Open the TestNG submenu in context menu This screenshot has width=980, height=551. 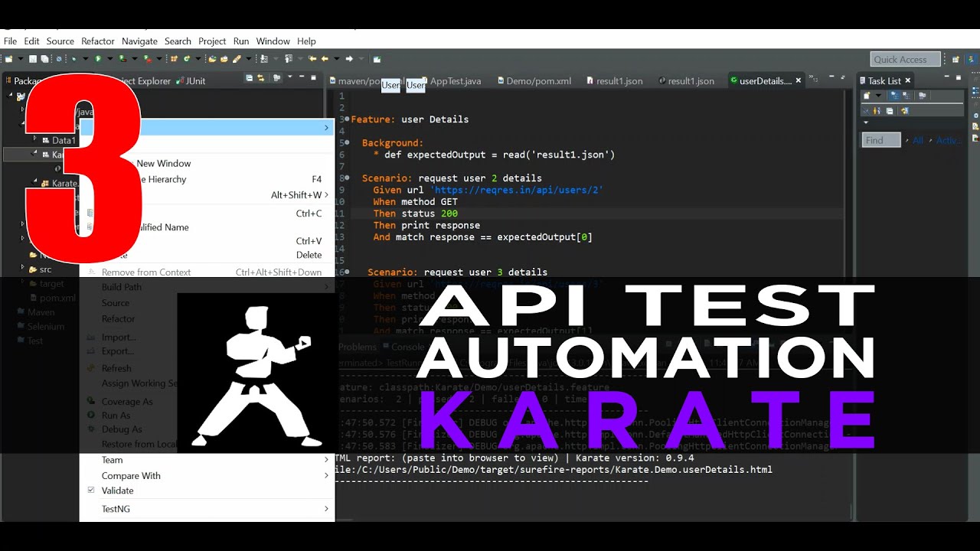tap(207, 509)
